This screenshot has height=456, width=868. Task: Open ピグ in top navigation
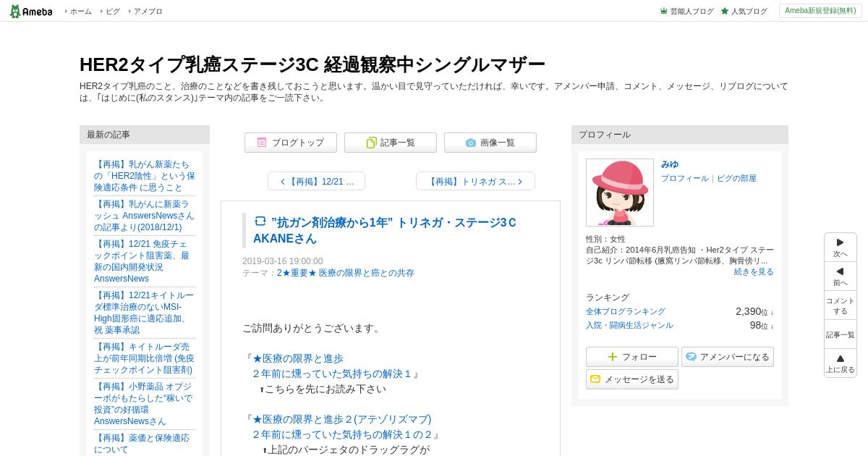pyautogui.click(x=112, y=12)
